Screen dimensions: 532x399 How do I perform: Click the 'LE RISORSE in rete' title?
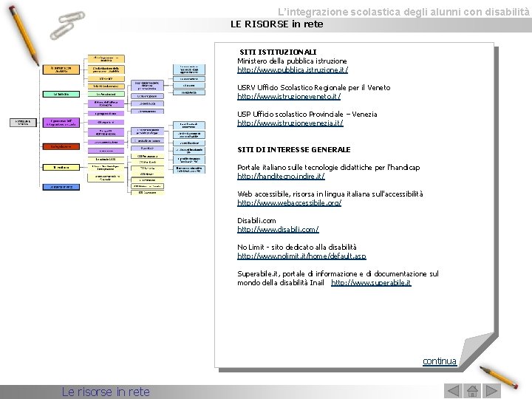[x=277, y=24]
